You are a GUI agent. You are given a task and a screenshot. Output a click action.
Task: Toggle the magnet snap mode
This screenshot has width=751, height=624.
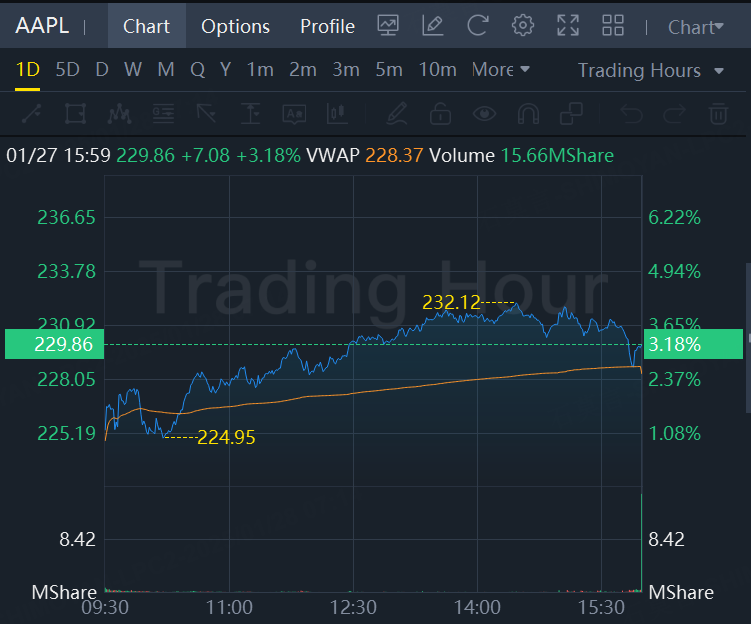point(529,114)
